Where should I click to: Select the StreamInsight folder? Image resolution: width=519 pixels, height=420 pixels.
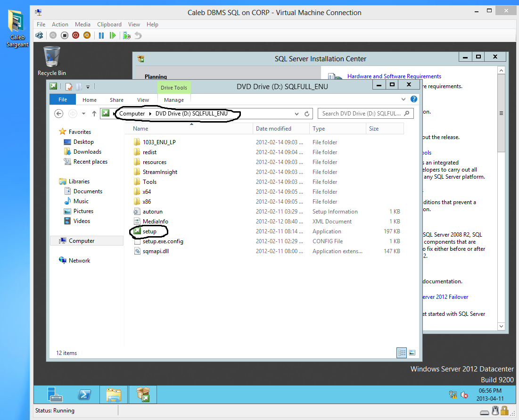160,172
